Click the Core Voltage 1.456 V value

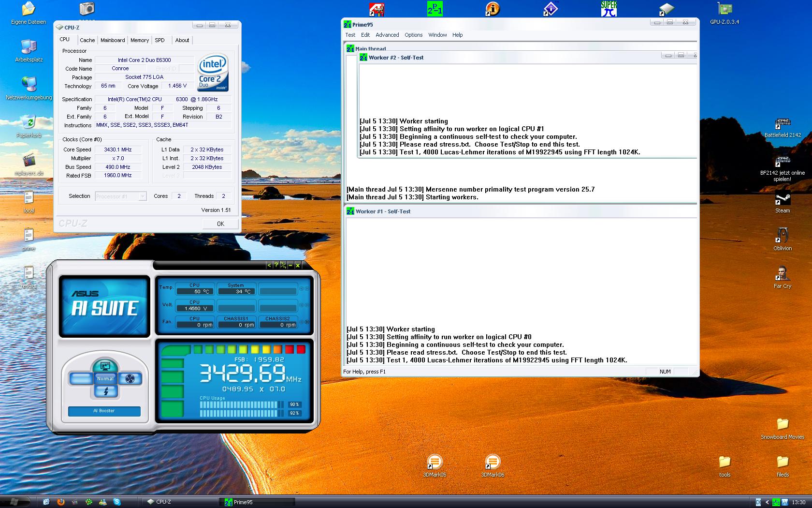pyautogui.click(x=177, y=86)
